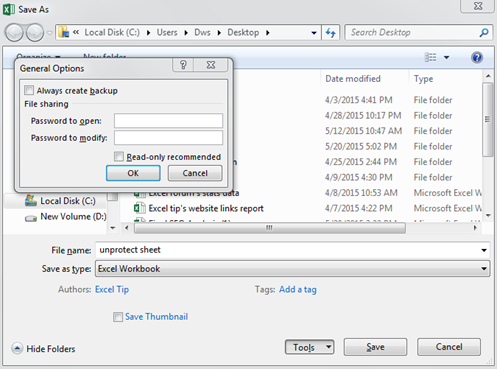
Task: Click the back navigation arrow
Action: [14, 33]
